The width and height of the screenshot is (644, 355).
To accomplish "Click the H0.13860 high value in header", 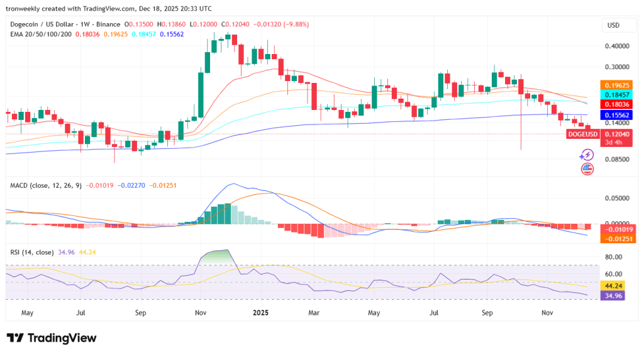I will pos(171,25).
